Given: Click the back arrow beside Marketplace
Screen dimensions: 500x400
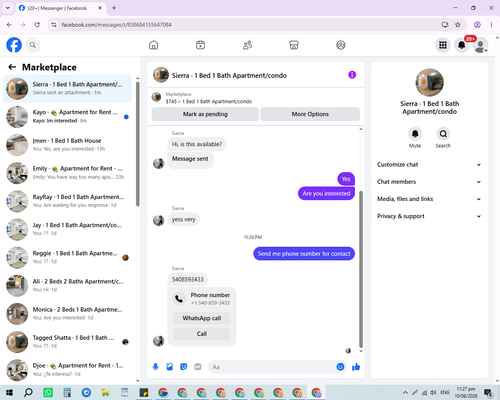Looking at the screenshot, I should [x=12, y=67].
